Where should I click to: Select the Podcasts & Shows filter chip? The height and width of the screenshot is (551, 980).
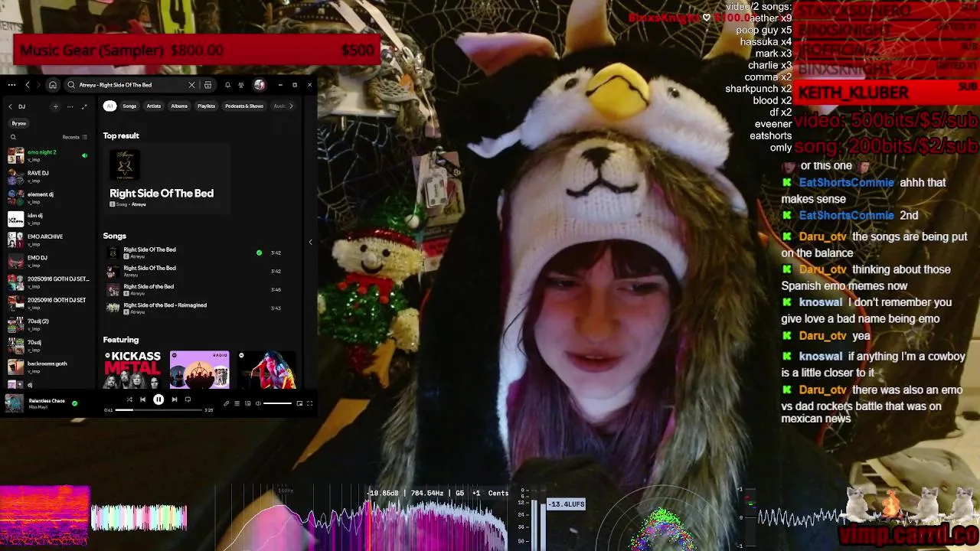point(244,106)
